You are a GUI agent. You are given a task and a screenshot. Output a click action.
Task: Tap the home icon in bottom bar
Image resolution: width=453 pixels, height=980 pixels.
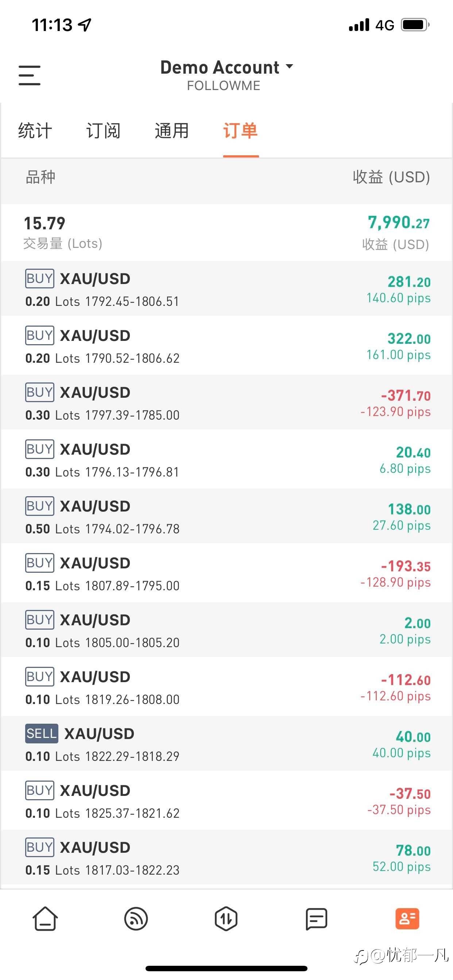(x=45, y=919)
